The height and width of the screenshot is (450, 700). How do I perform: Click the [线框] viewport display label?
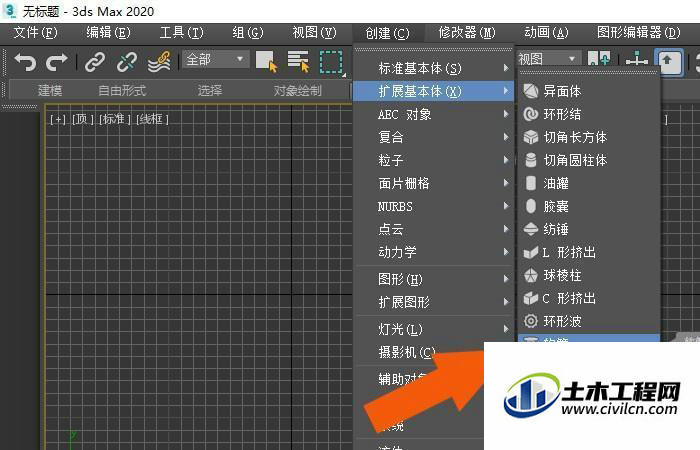coord(153,119)
